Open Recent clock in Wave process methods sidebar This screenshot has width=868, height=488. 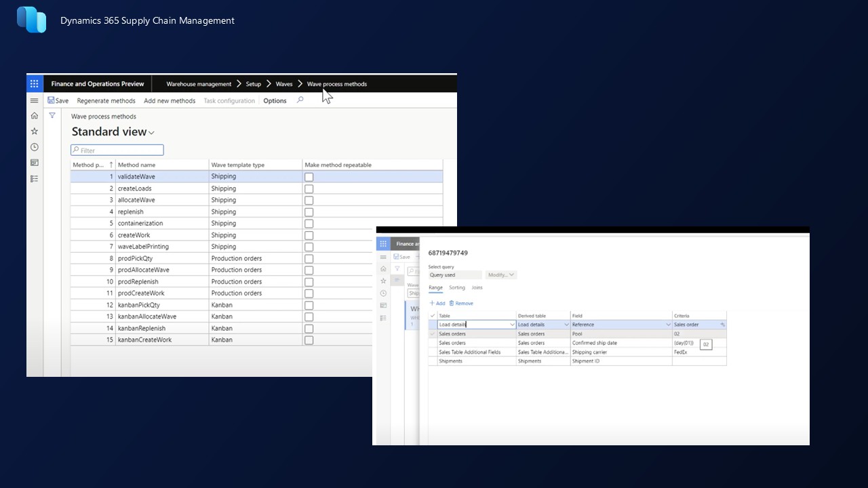point(35,147)
